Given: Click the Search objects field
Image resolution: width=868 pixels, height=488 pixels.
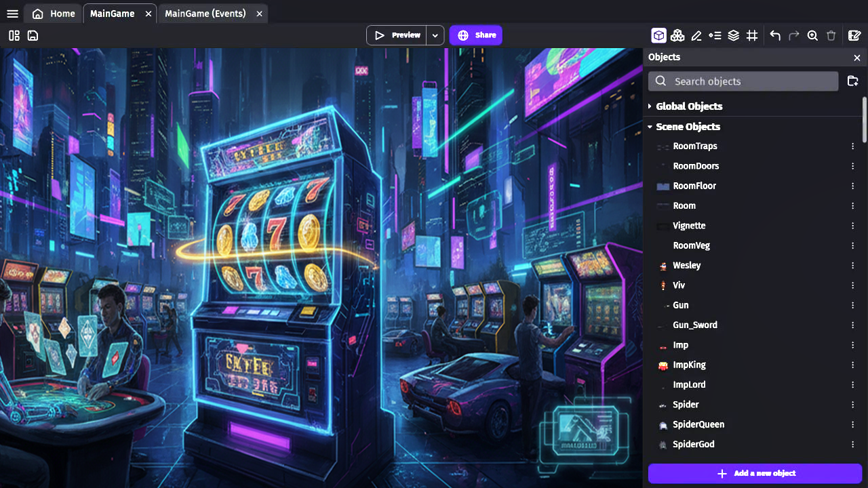Looking at the screenshot, I should tap(743, 81).
